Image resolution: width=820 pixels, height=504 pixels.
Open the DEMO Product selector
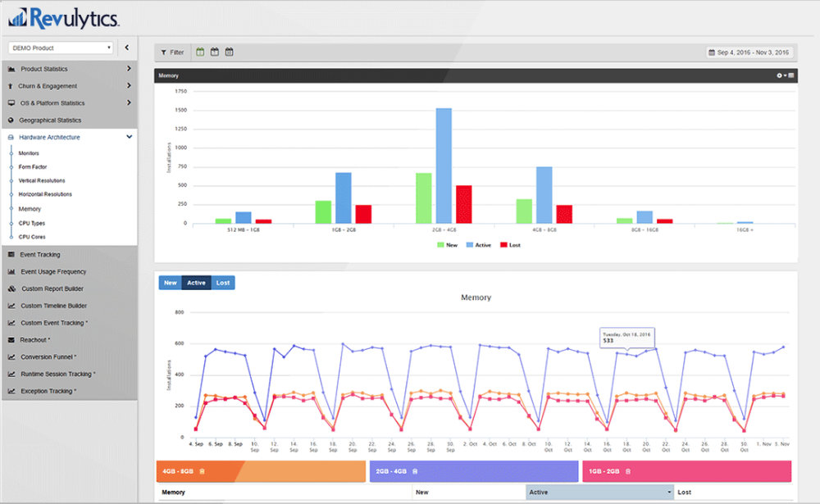coord(59,48)
